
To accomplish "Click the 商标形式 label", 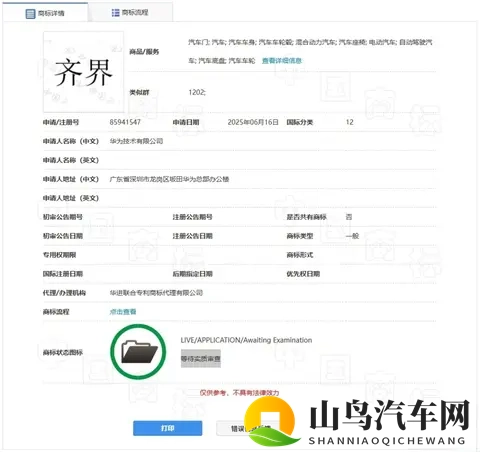I will coord(300,255).
